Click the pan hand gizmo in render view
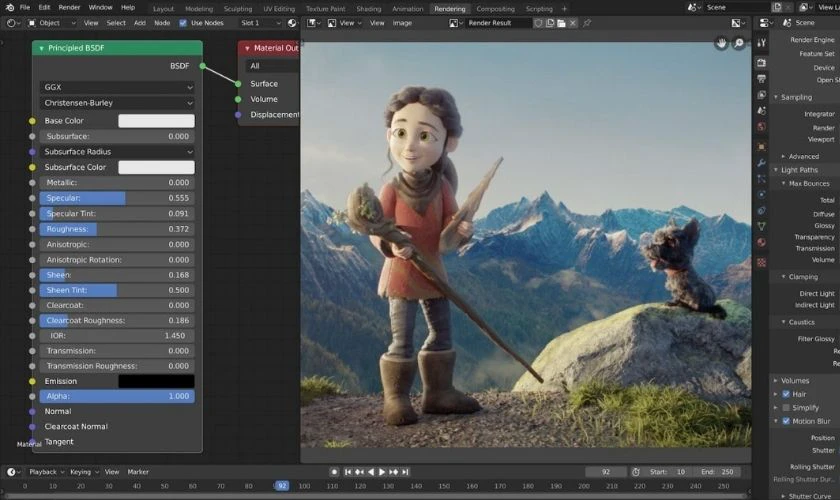Screen dimensions: 840x500 pyautogui.click(x=721, y=43)
